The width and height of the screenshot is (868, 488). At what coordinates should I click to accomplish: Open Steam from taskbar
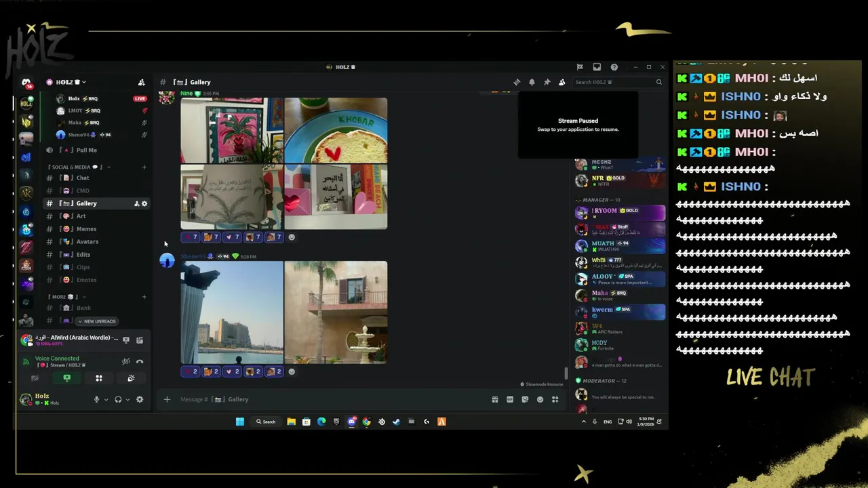tap(396, 422)
